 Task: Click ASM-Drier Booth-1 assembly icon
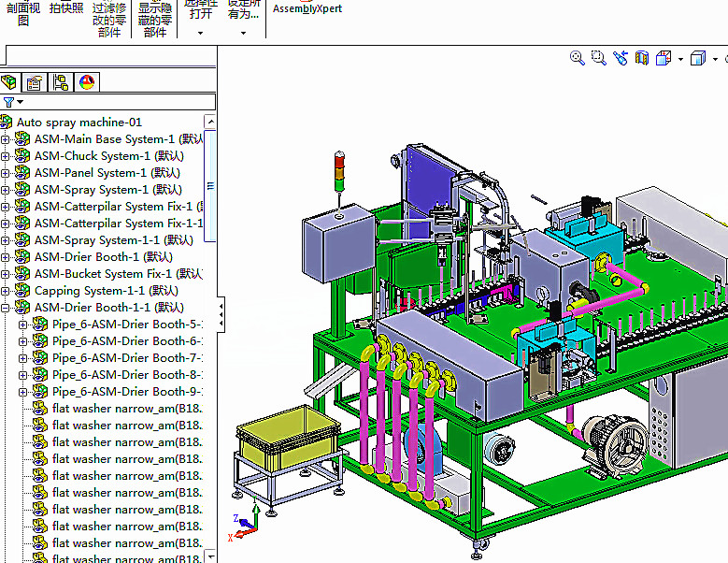click(x=21, y=256)
